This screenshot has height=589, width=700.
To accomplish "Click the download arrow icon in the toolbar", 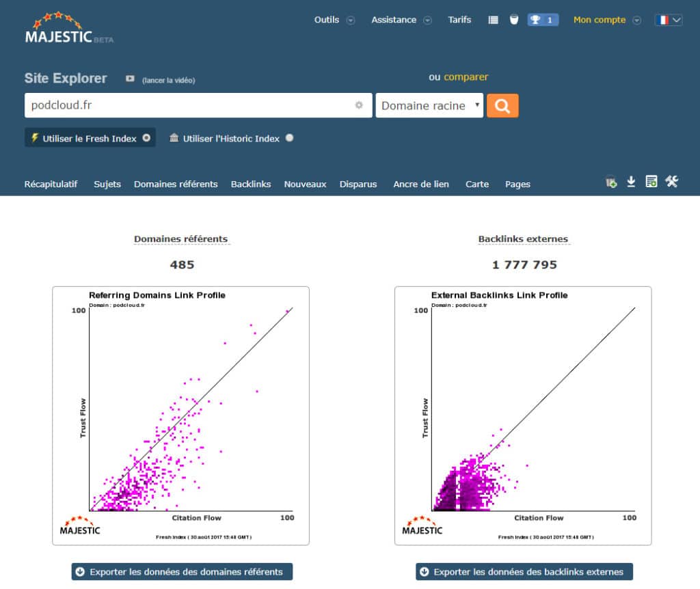I will [x=631, y=182].
